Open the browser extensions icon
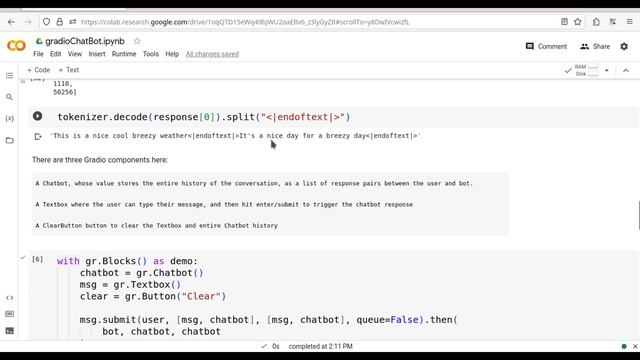 click(x=596, y=22)
